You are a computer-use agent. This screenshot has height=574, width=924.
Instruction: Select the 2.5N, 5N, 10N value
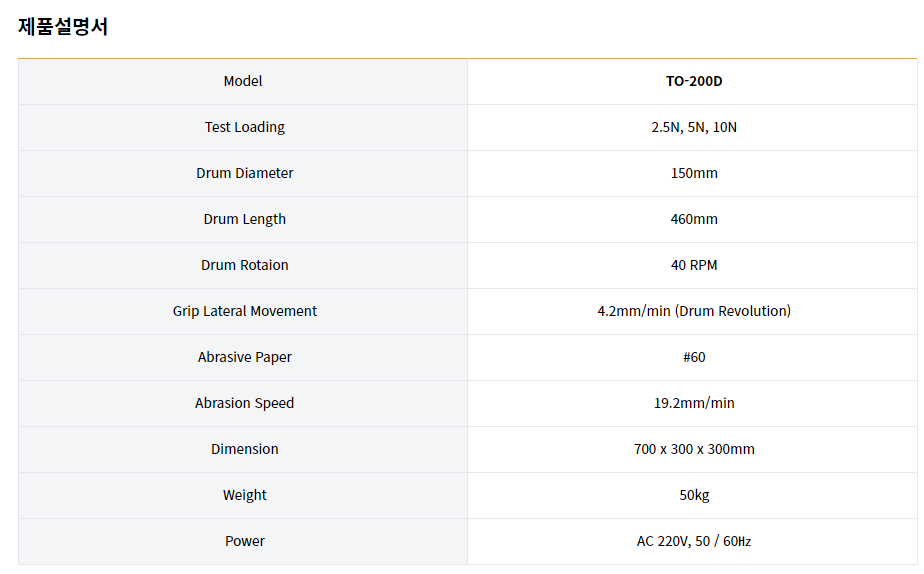tap(693, 127)
